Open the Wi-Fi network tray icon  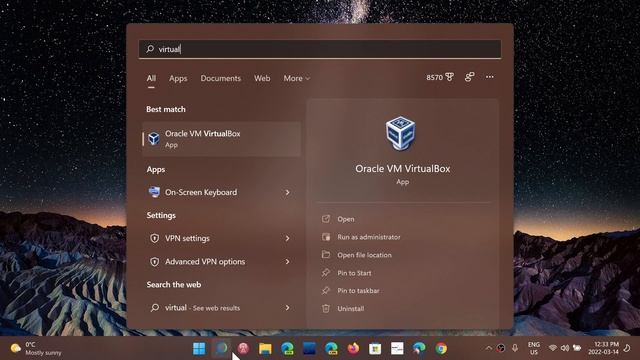click(553, 348)
